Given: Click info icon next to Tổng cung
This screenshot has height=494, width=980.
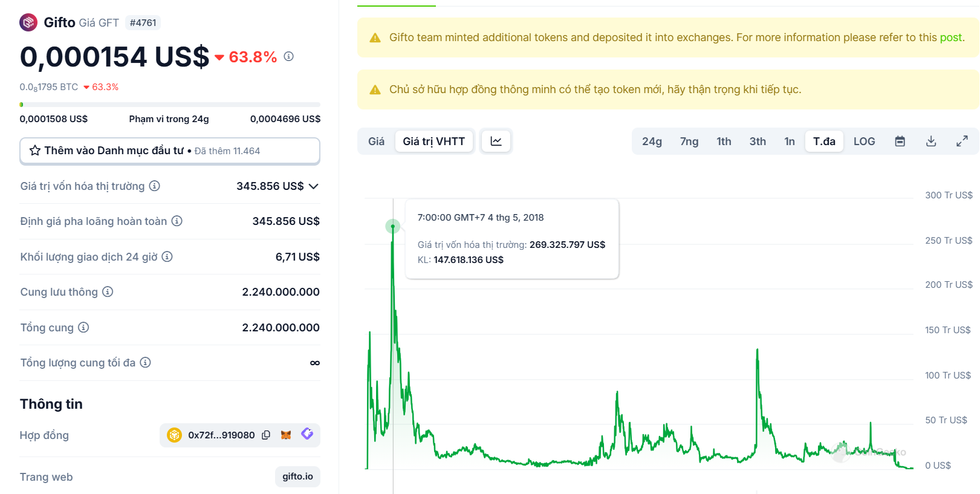Looking at the screenshot, I should pos(83,327).
